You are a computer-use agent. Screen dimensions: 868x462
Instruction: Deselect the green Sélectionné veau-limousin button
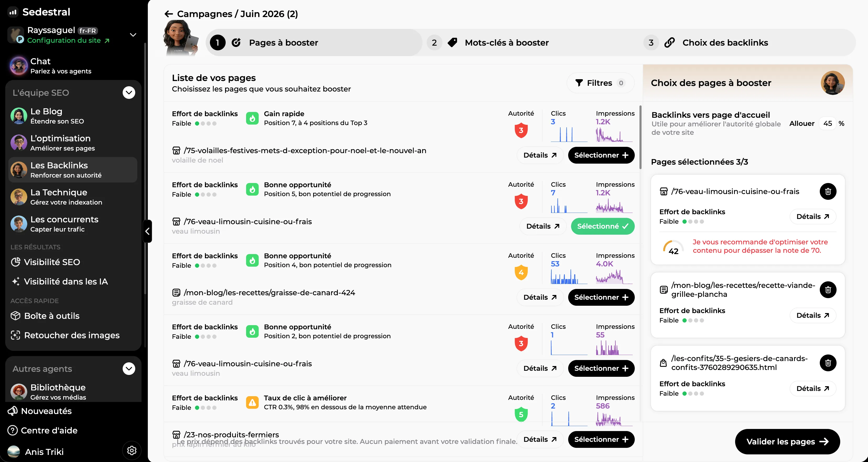coord(603,226)
